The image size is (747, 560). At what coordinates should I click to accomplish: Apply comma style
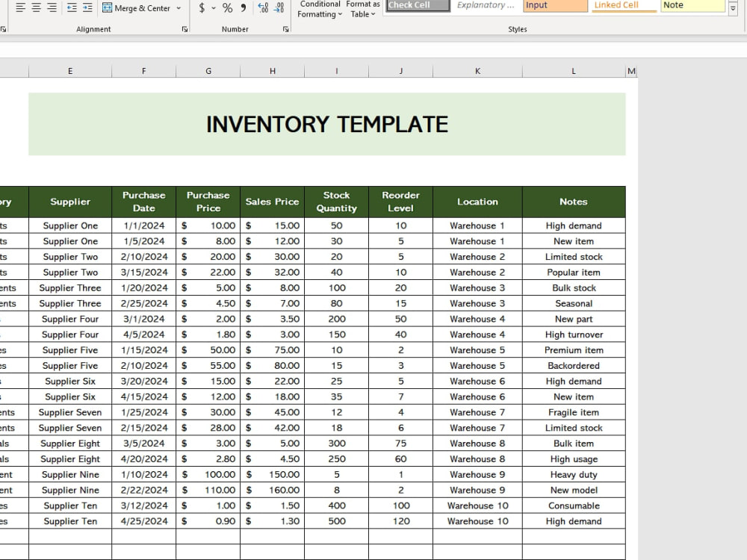tap(244, 7)
